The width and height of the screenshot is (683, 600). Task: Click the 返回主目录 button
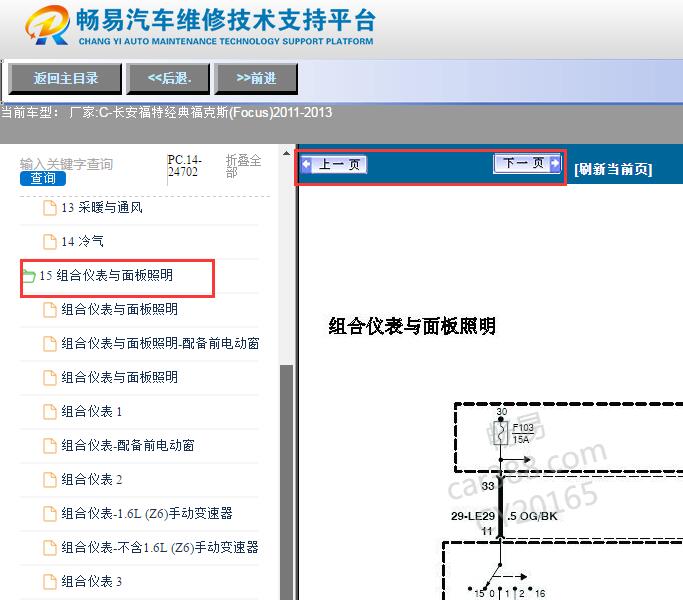[x=65, y=79]
